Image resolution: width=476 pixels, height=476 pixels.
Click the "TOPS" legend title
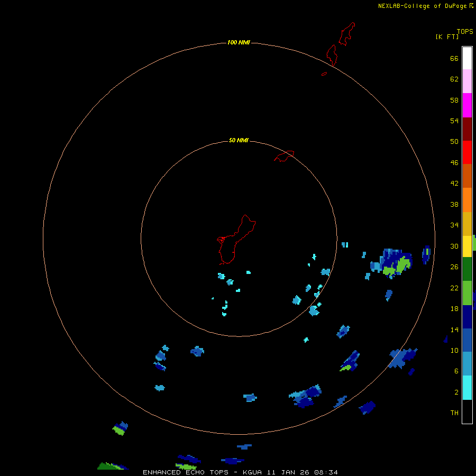click(x=465, y=31)
